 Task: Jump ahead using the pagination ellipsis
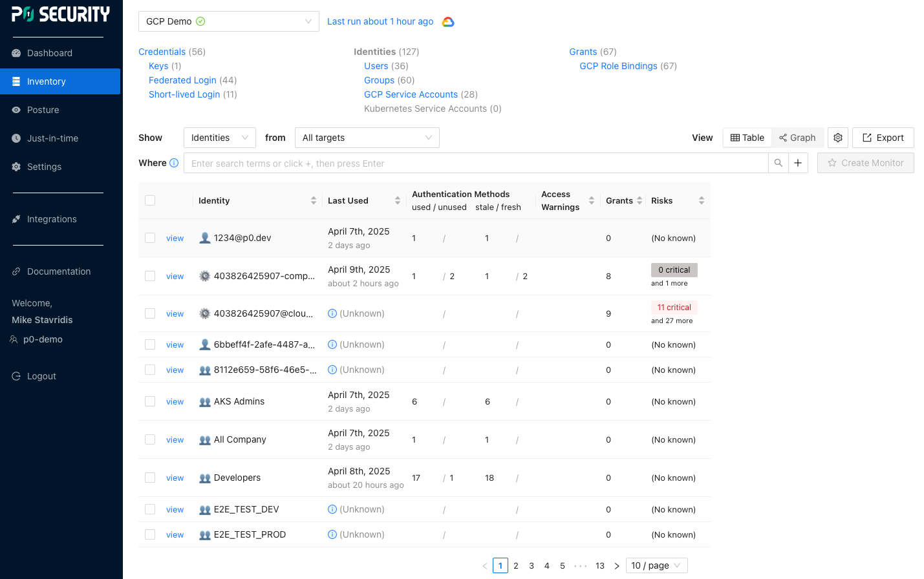coord(581,565)
